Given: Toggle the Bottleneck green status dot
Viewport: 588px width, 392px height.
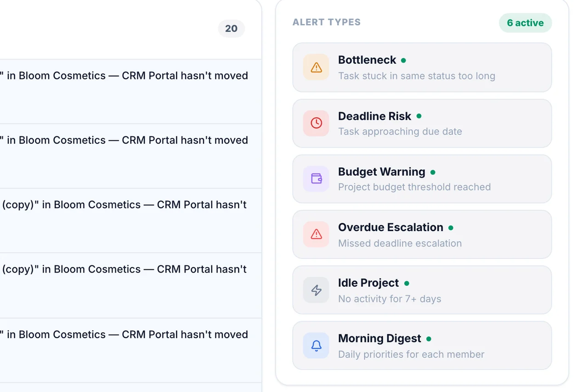Looking at the screenshot, I should point(403,60).
